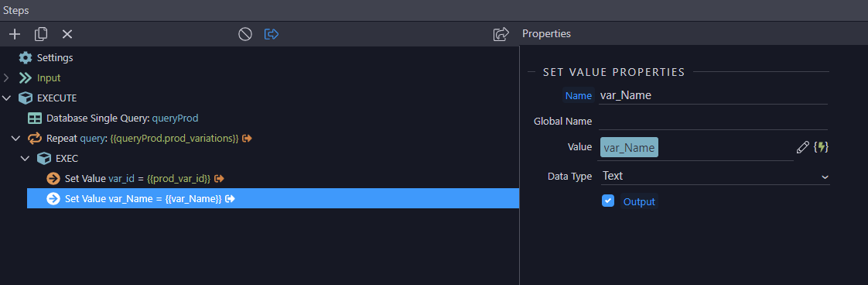Image resolution: width=868 pixels, height=285 pixels.
Task: Delete the selected step with X icon
Action: [x=67, y=34]
